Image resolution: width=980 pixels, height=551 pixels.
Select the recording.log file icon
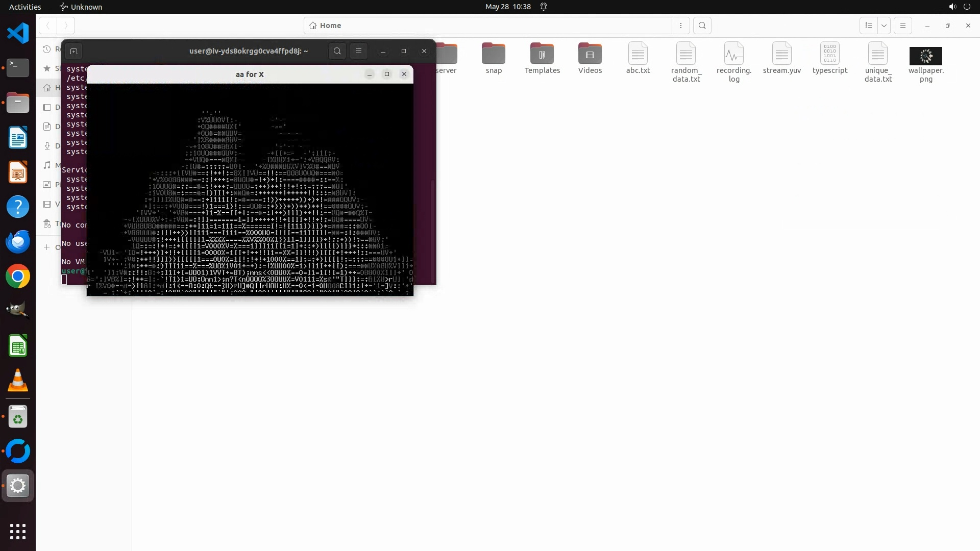(733, 54)
